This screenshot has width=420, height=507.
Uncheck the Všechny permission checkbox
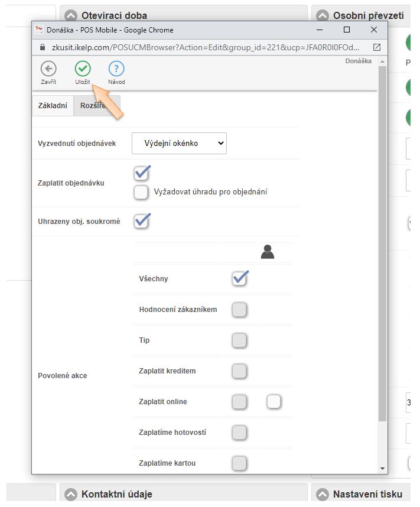click(239, 279)
